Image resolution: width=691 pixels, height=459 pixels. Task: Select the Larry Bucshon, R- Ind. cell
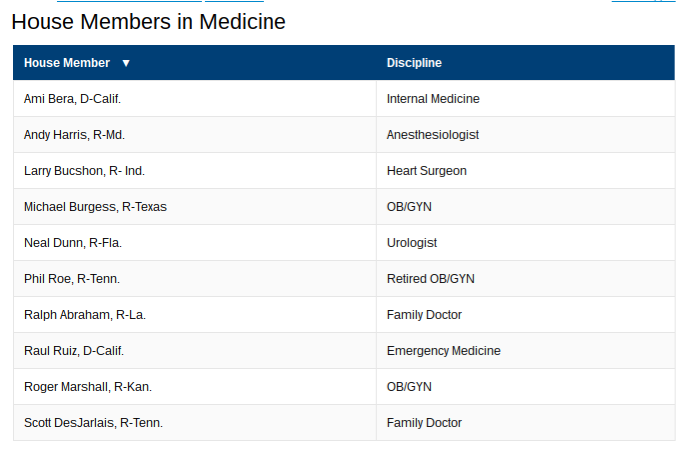pos(195,171)
